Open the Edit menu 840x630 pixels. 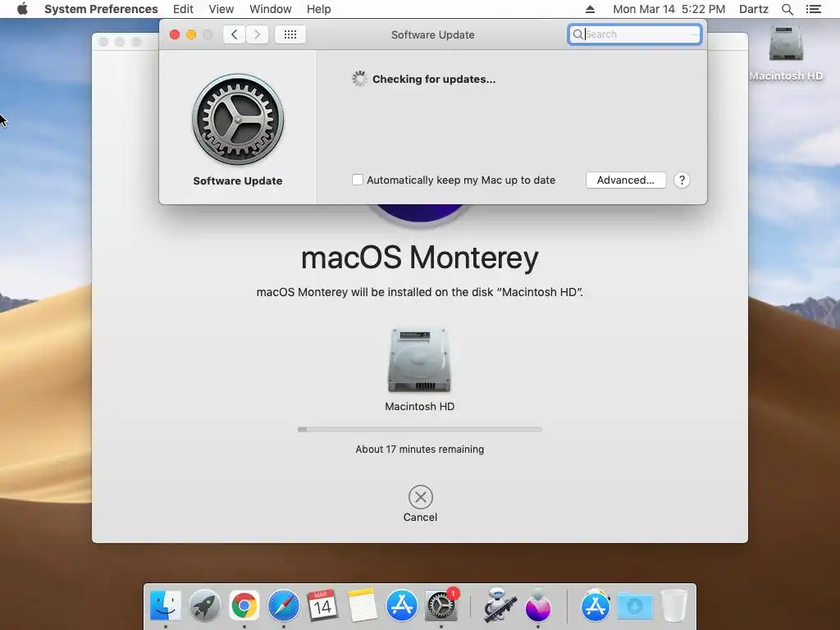point(183,9)
